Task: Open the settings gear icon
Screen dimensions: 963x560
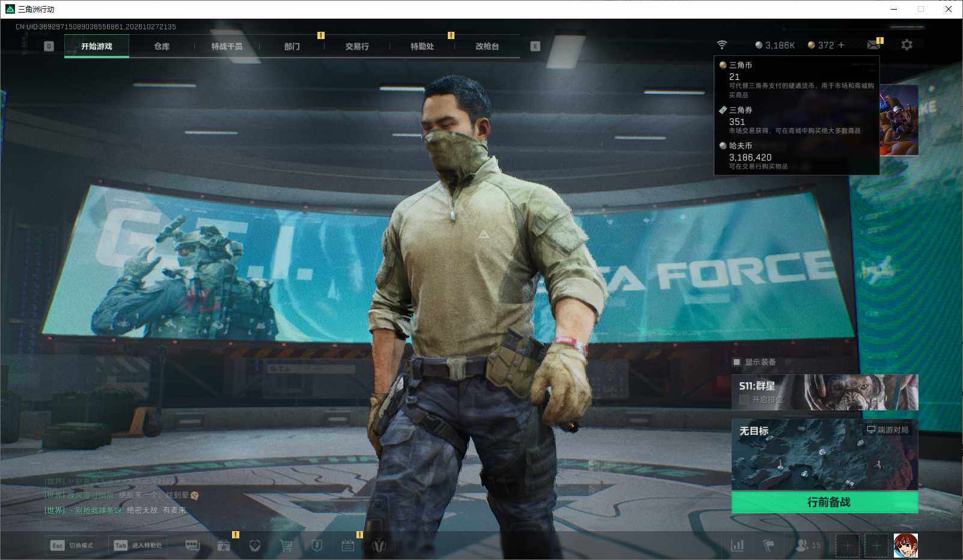Action: 906,45
